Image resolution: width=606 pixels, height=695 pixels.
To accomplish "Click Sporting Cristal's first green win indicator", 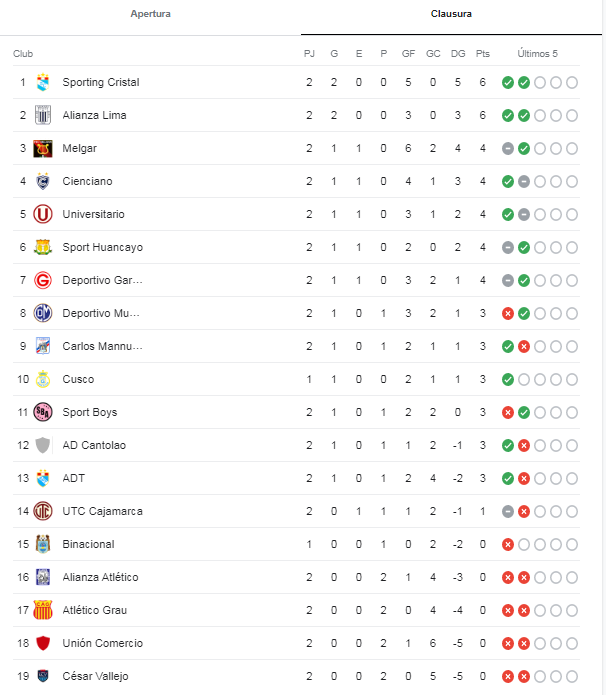I will [x=508, y=82].
